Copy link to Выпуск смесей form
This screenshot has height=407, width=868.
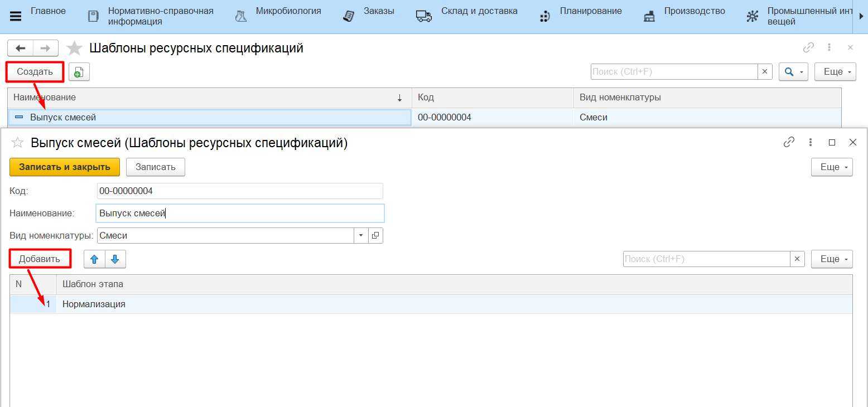[789, 142]
